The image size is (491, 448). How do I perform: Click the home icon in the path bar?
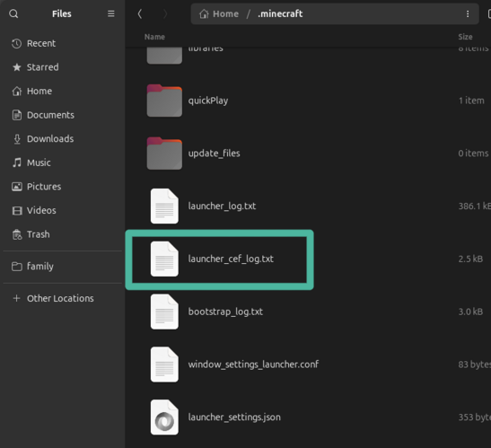click(204, 13)
